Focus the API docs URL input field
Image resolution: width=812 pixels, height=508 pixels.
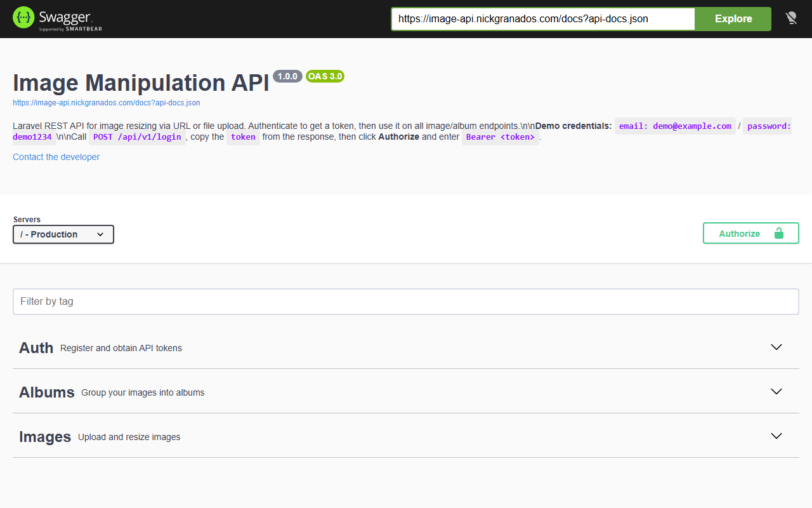(544, 19)
